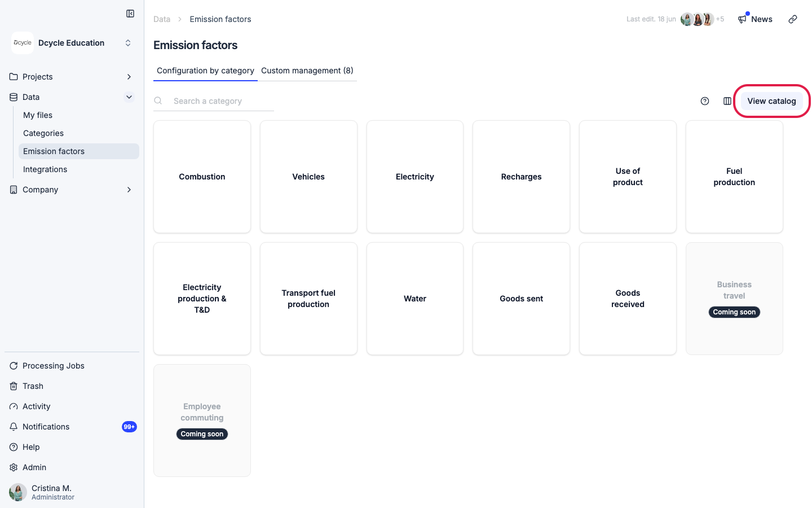This screenshot has height=508, width=812.
Task: Click the News megaphone icon
Action: coord(742,19)
